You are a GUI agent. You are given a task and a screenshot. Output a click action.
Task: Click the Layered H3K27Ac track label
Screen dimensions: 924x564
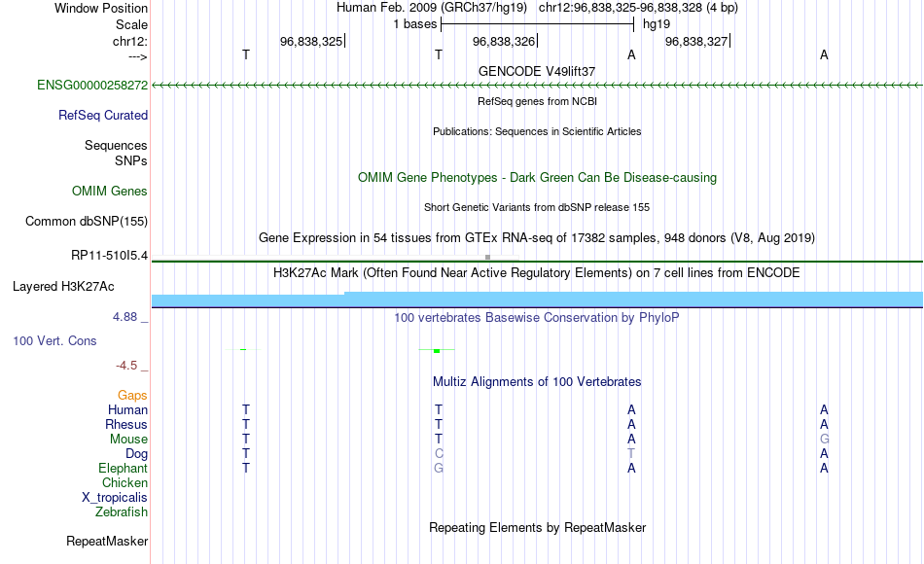63,287
